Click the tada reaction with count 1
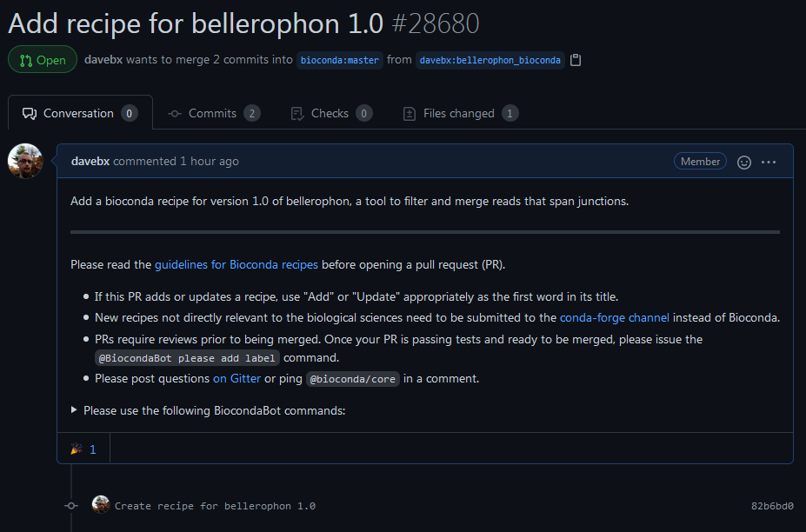The width and height of the screenshot is (806, 532). pos(83,449)
